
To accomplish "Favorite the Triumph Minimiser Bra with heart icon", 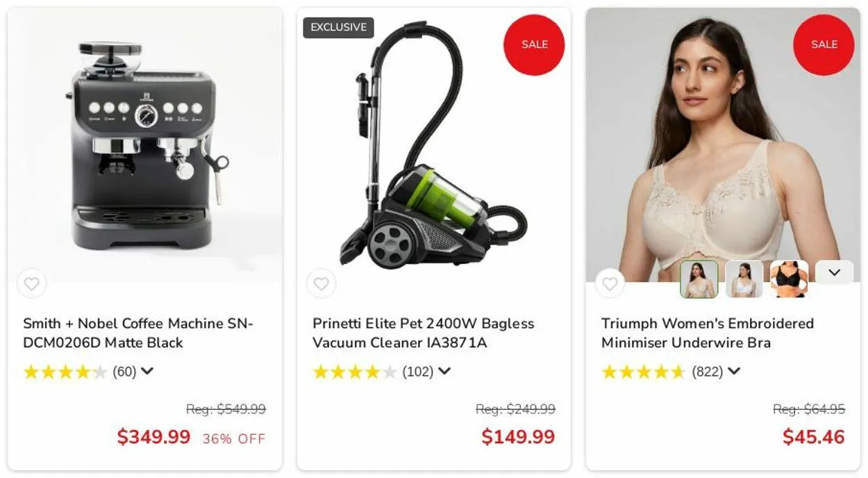I will pyautogui.click(x=610, y=283).
